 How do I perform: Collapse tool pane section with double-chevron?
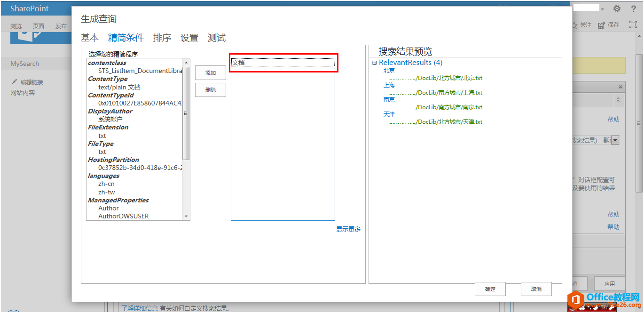pos(618,100)
